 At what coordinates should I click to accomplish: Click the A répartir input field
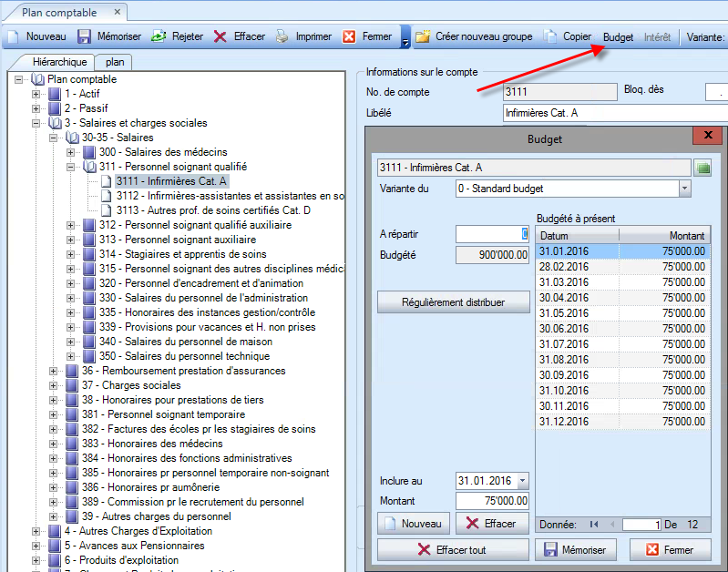point(492,234)
